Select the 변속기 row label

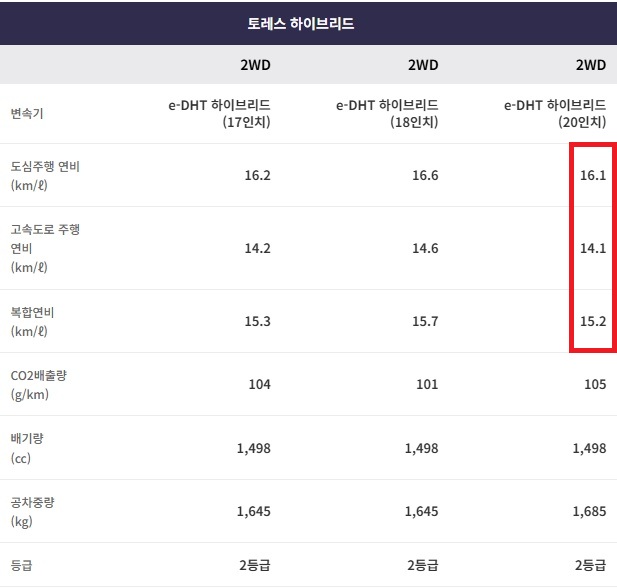click(26, 113)
